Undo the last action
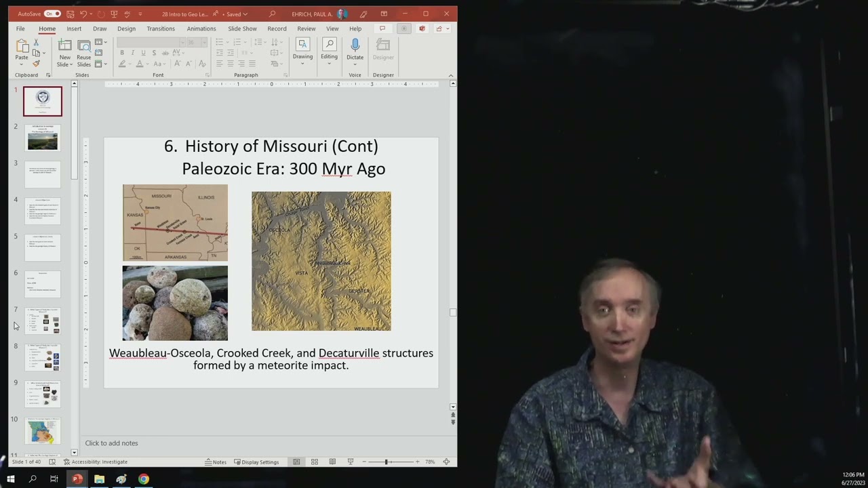This screenshot has height=488, width=868. [83, 14]
